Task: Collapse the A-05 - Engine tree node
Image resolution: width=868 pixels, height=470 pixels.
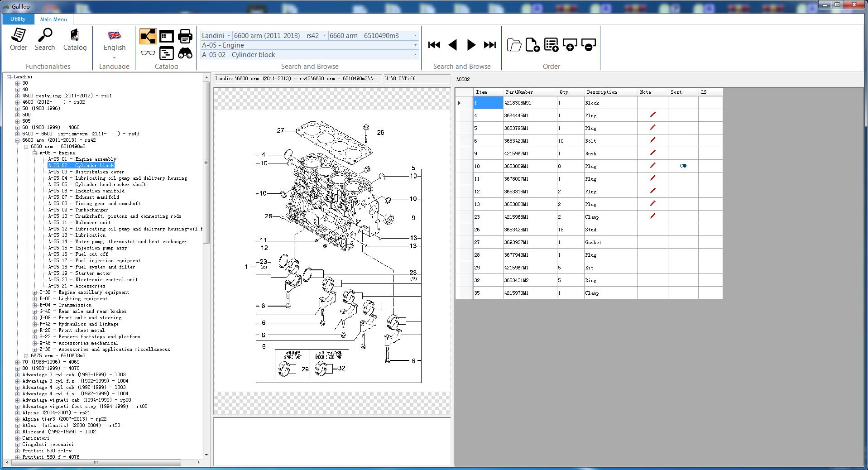Action: (35, 153)
